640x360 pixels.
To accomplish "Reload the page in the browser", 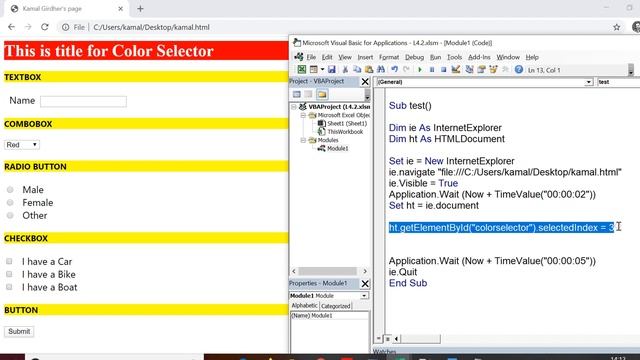I will 44,27.
